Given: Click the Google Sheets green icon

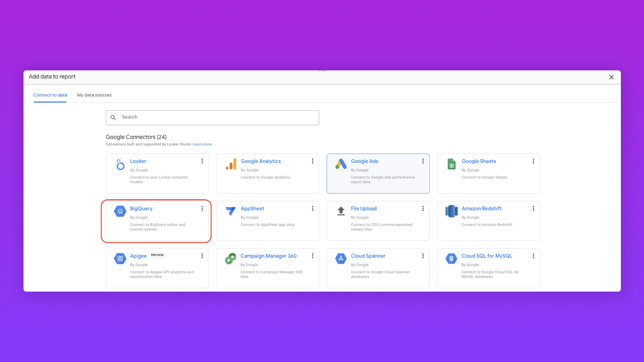Looking at the screenshot, I should [451, 164].
